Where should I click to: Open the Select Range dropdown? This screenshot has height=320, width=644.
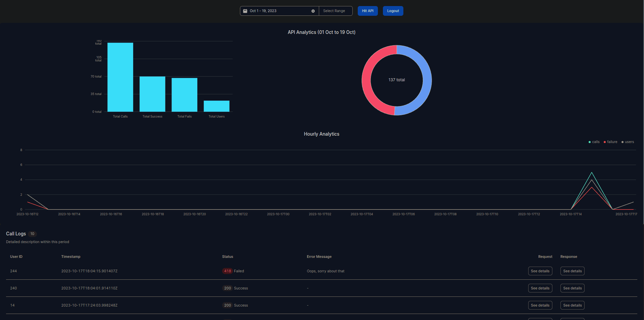coord(335,11)
